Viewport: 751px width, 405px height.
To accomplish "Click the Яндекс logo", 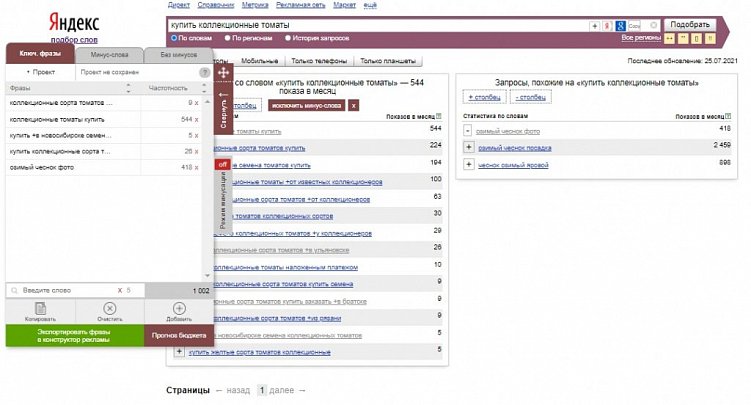I will click(x=74, y=22).
